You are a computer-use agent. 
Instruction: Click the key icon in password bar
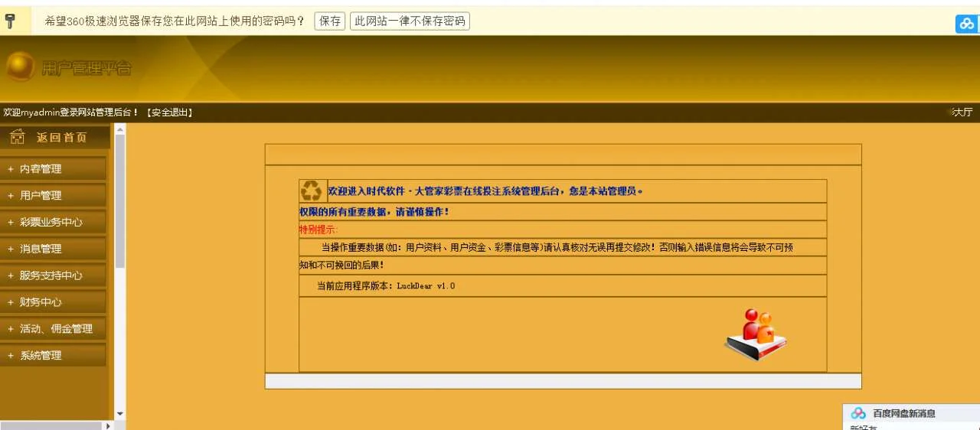(x=11, y=21)
